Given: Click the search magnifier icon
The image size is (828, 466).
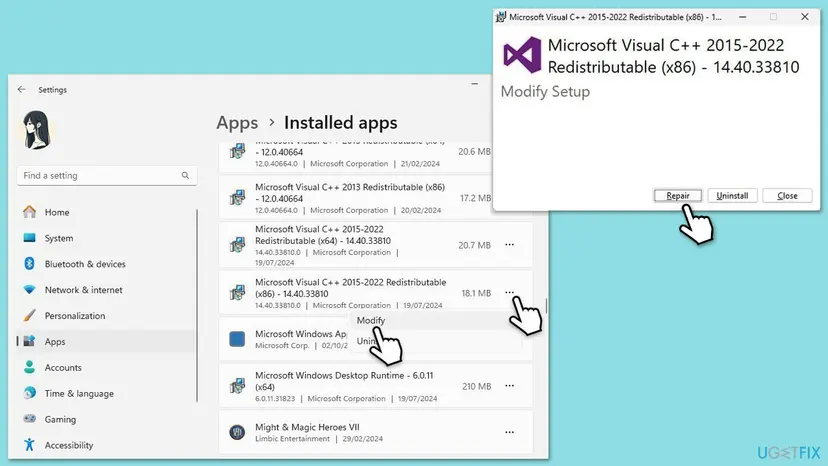Looking at the screenshot, I should [x=185, y=175].
